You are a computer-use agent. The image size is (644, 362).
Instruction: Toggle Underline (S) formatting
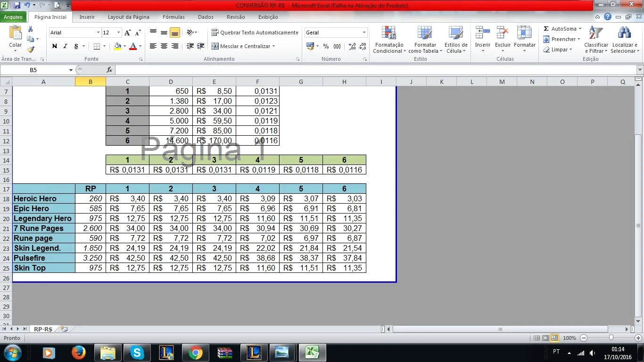coord(75,46)
